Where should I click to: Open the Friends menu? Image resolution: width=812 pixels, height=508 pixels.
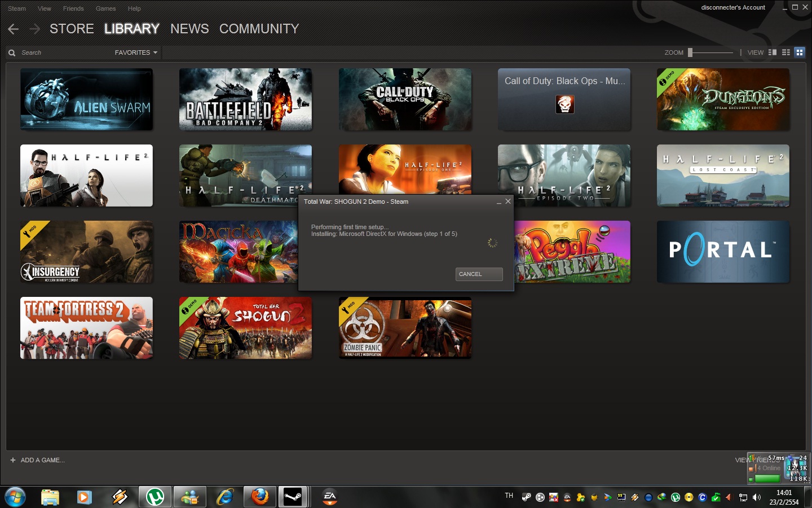[x=73, y=8]
